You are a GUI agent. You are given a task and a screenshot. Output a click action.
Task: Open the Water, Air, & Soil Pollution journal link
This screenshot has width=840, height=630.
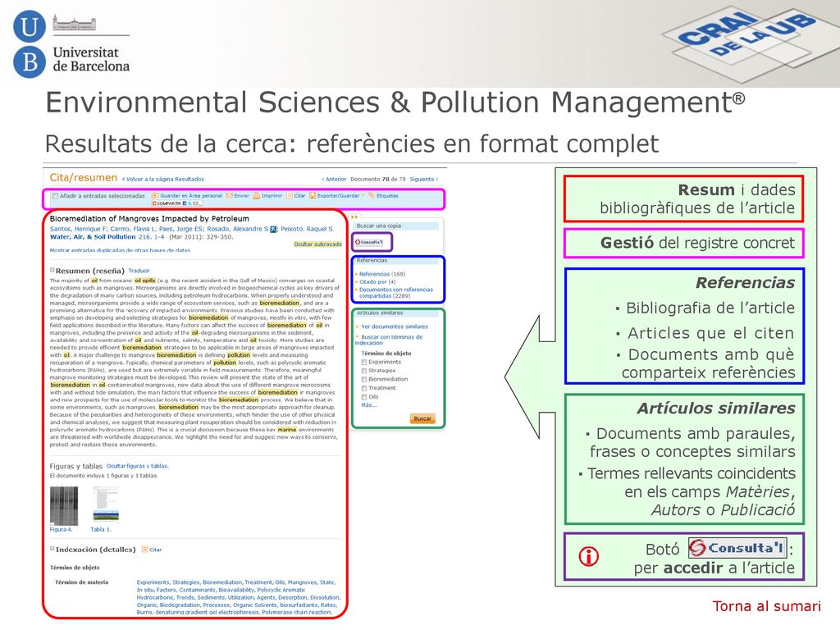[93, 237]
